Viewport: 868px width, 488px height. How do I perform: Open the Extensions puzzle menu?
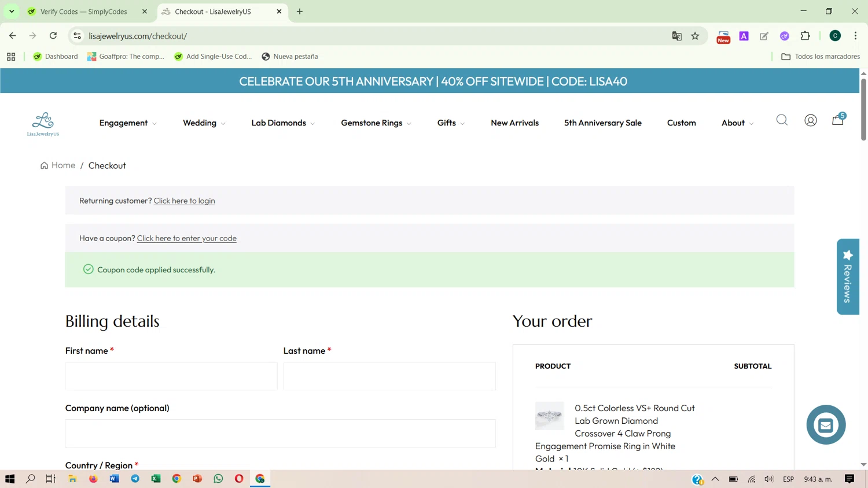tap(805, 36)
